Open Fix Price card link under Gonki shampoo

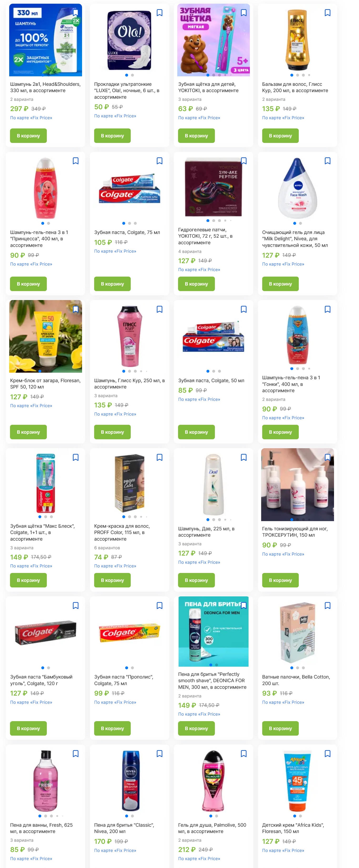click(x=283, y=418)
